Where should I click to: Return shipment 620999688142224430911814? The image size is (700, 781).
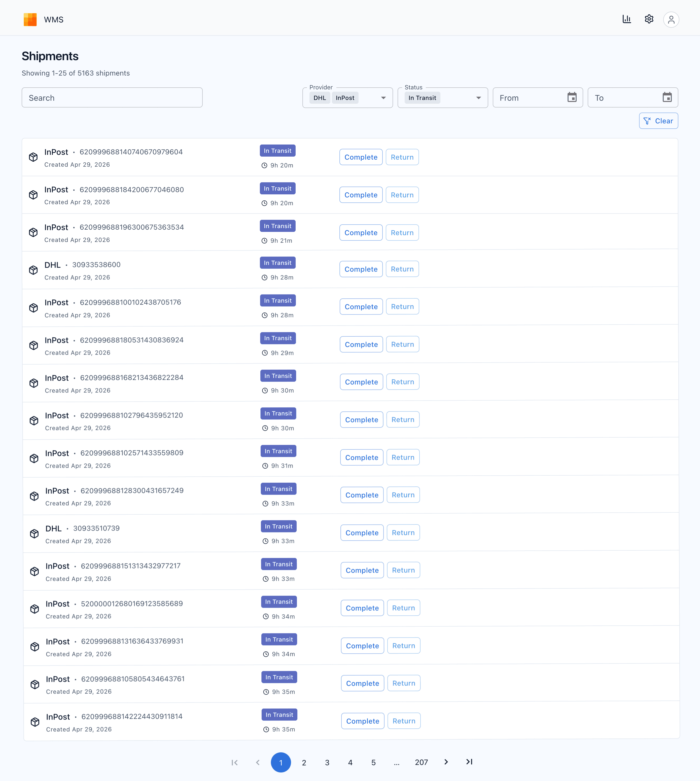pyautogui.click(x=404, y=721)
